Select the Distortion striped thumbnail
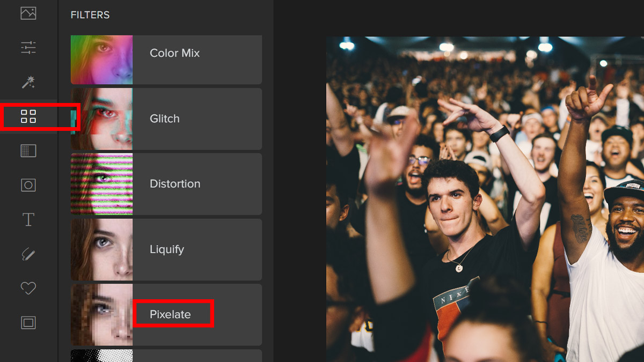This screenshot has height=362, width=644. coord(101,184)
